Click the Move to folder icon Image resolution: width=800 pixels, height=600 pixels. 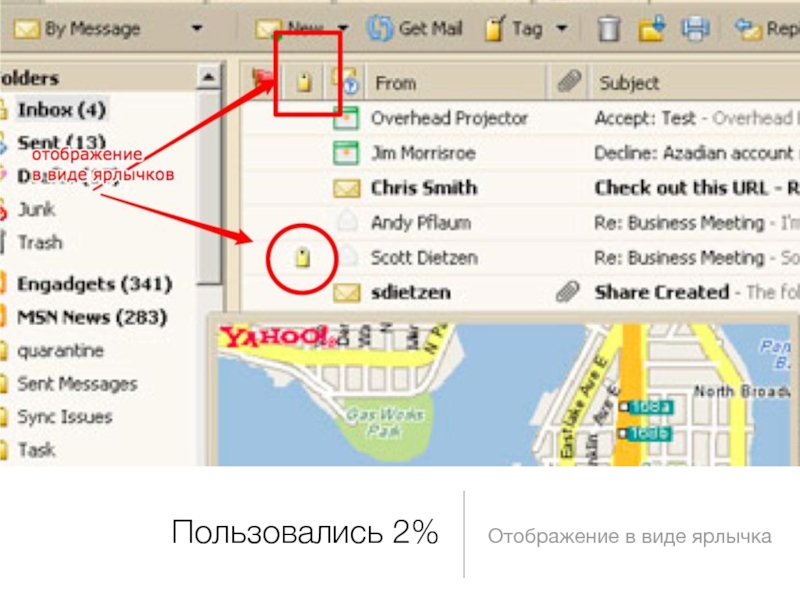[x=652, y=29]
